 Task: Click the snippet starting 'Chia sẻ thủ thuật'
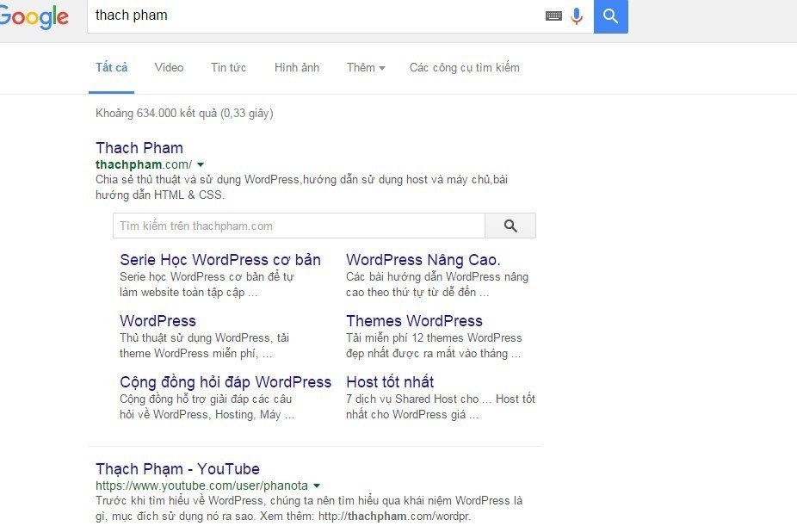coord(301,187)
